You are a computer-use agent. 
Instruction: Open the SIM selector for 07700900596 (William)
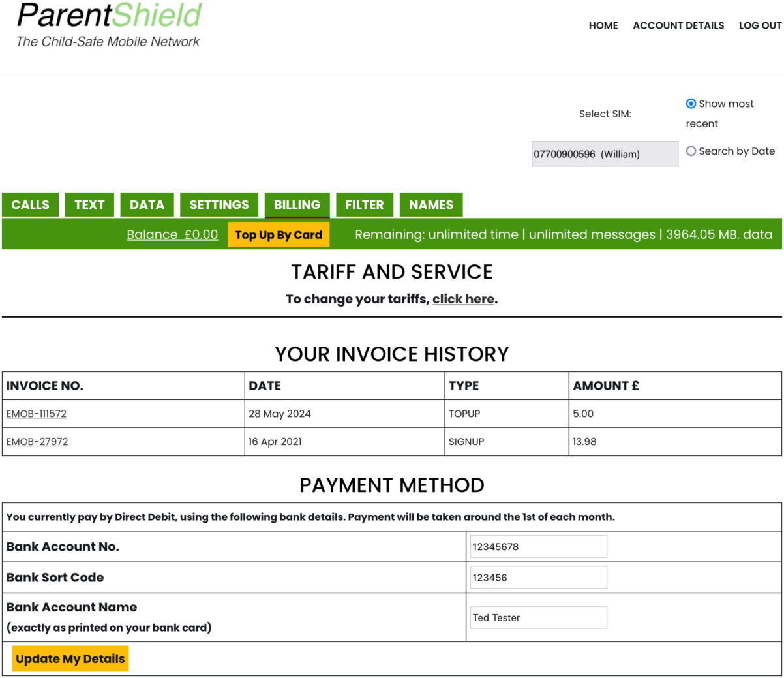[x=604, y=153]
